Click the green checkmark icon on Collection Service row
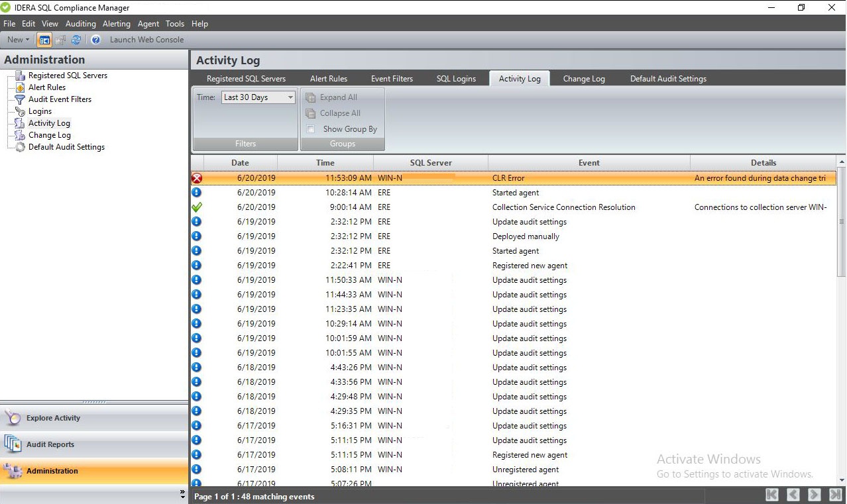This screenshot has width=847, height=504. point(197,207)
